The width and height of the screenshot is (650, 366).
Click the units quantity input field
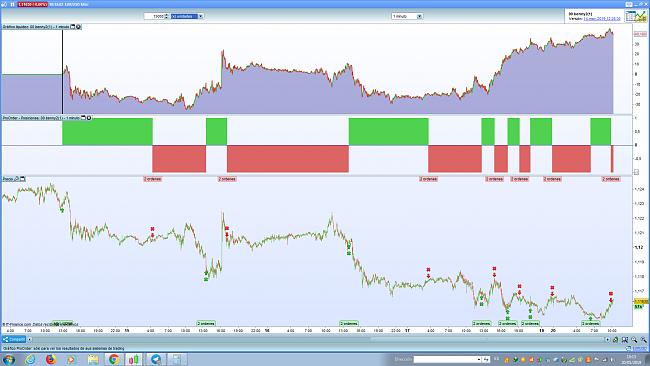154,16
